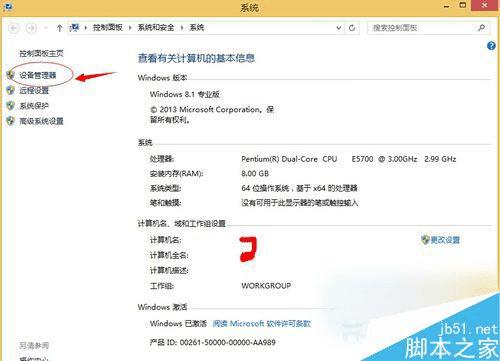
Task: Refresh the System page
Action: pos(352,28)
